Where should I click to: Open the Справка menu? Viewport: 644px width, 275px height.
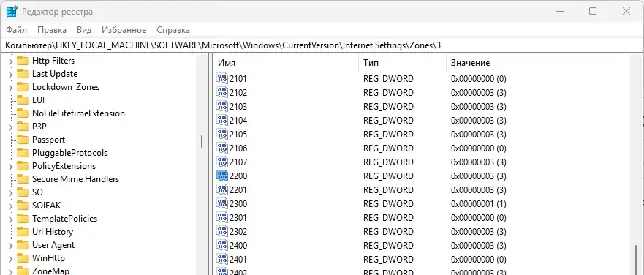(173, 30)
